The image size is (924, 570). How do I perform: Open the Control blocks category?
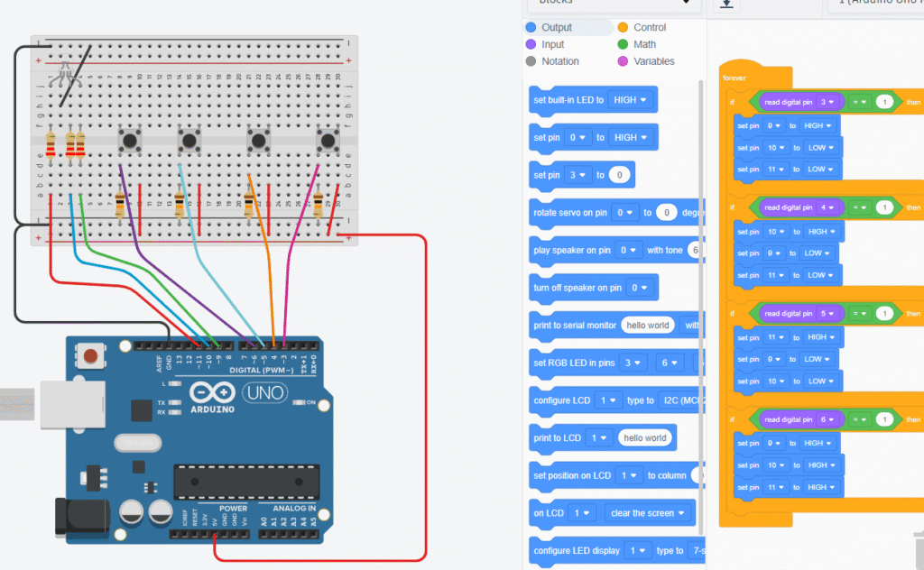click(x=650, y=28)
